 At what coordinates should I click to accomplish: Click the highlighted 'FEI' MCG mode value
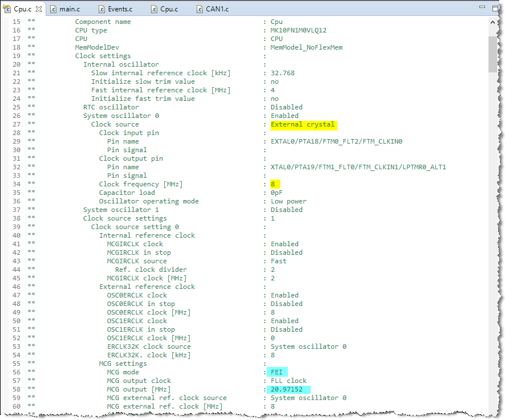[276, 372]
